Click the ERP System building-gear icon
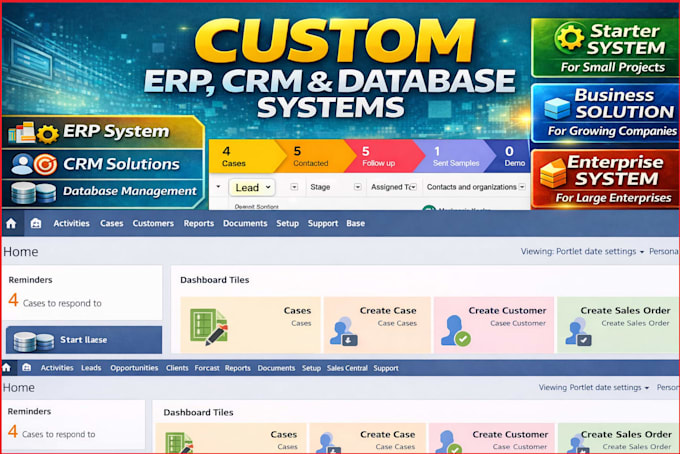 coord(33,133)
